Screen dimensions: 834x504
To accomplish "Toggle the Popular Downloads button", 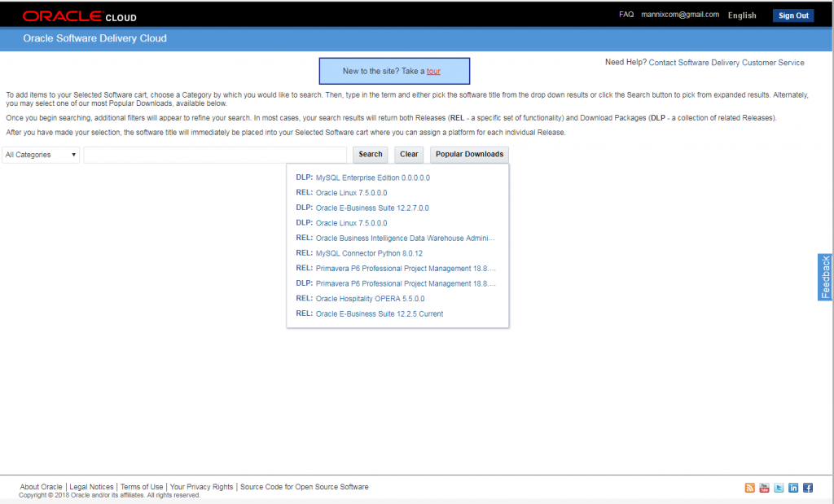I will tap(469, 154).
